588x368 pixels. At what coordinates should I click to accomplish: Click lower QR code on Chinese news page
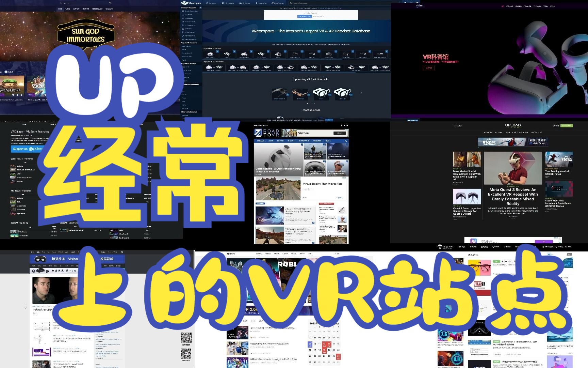pyautogui.click(x=186, y=354)
